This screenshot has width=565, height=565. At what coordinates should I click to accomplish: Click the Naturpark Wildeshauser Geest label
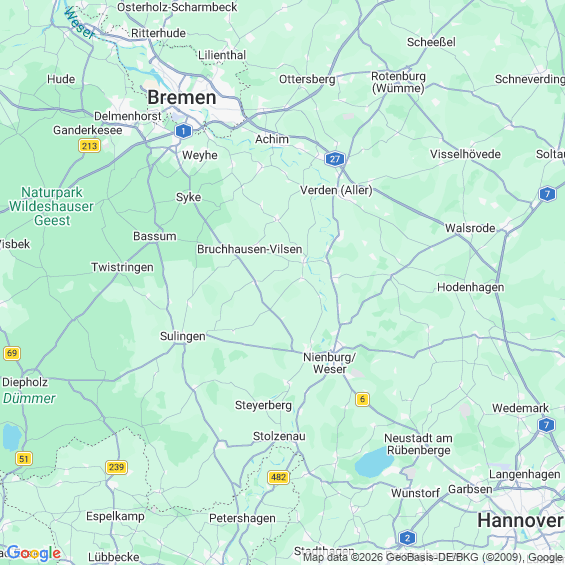52,206
